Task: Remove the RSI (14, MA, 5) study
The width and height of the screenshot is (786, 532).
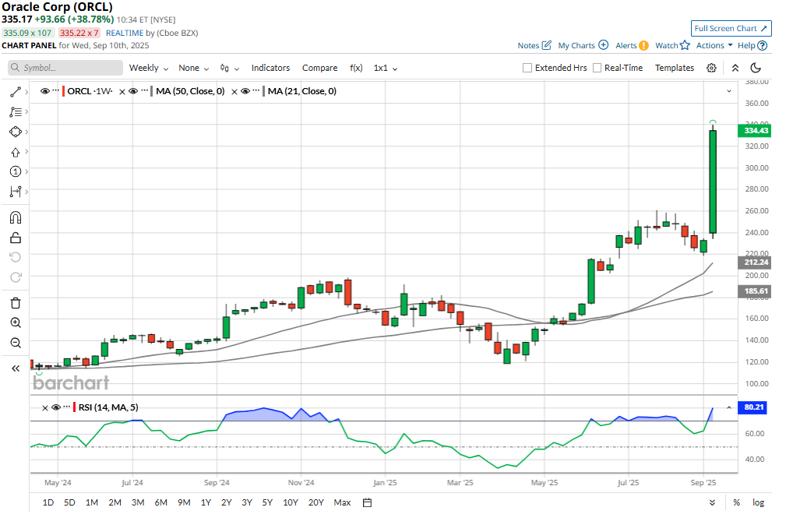Action: click(x=44, y=408)
